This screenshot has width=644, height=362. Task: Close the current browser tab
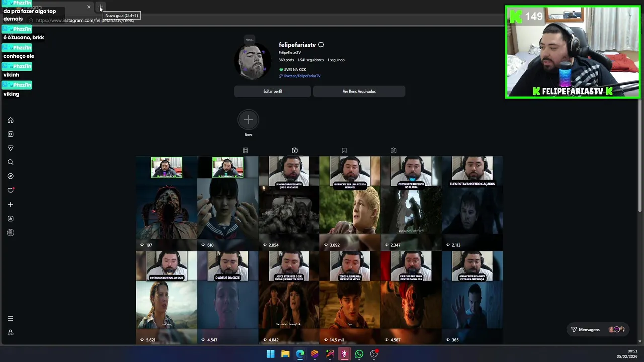(x=89, y=7)
